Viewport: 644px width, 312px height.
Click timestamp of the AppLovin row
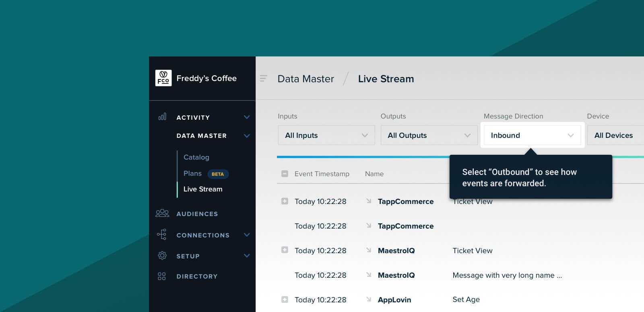[x=320, y=300]
